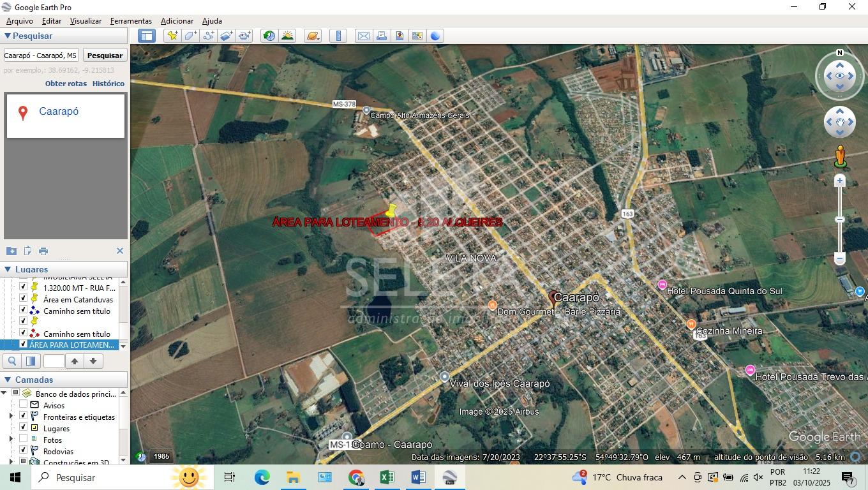The width and height of the screenshot is (868, 490).
Task: Open the Obter rotas link
Action: pyautogui.click(x=66, y=84)
